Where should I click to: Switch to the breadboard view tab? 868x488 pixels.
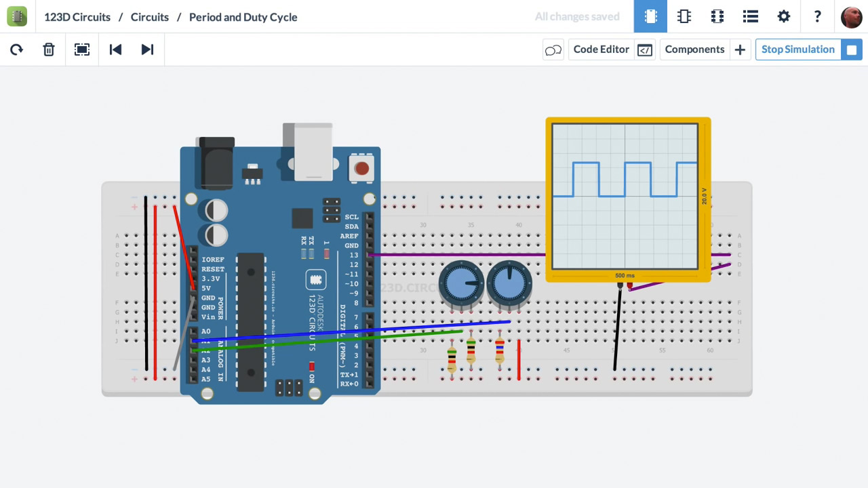click(650, 16)
